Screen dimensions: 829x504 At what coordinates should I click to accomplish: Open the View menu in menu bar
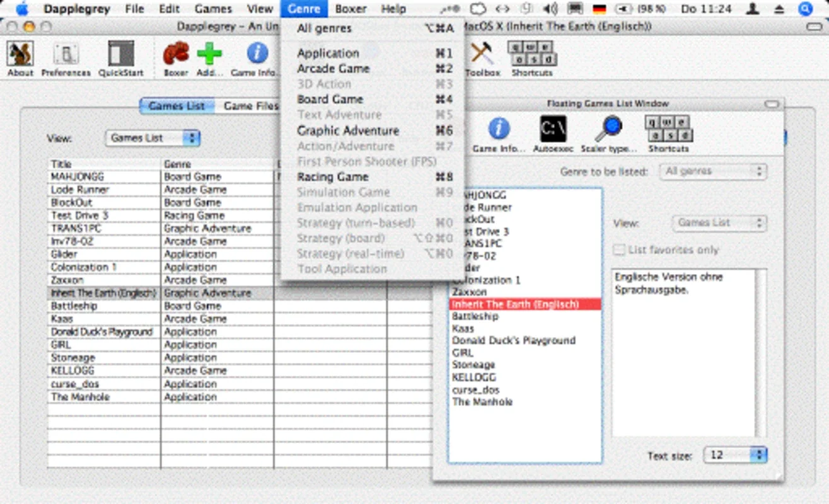(x=260, y=9)
